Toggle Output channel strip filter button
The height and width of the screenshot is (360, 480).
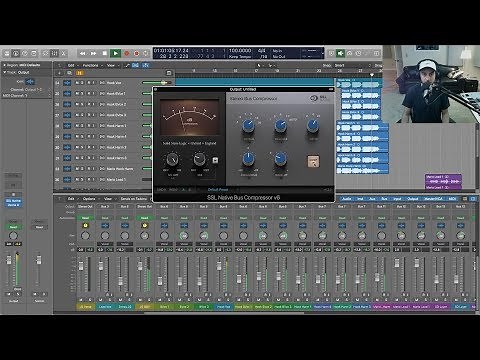pos(413,199)
